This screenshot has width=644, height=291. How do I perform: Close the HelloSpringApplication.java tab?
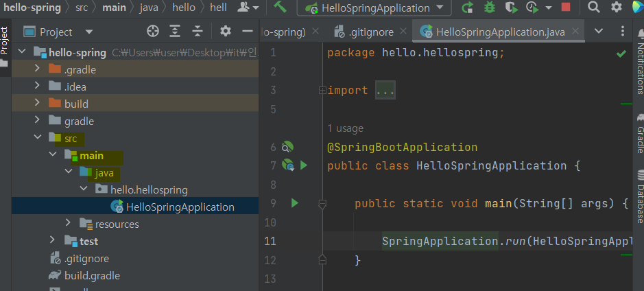[575, 32]
